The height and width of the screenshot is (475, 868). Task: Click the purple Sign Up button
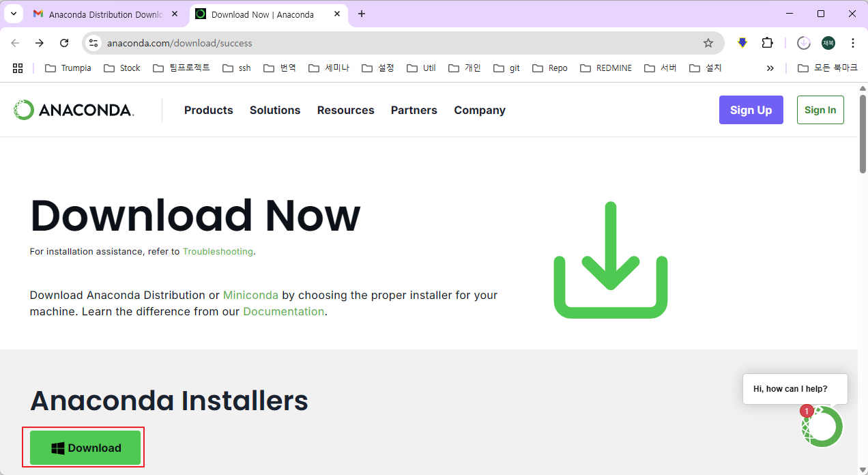click(x=751, y=110)
